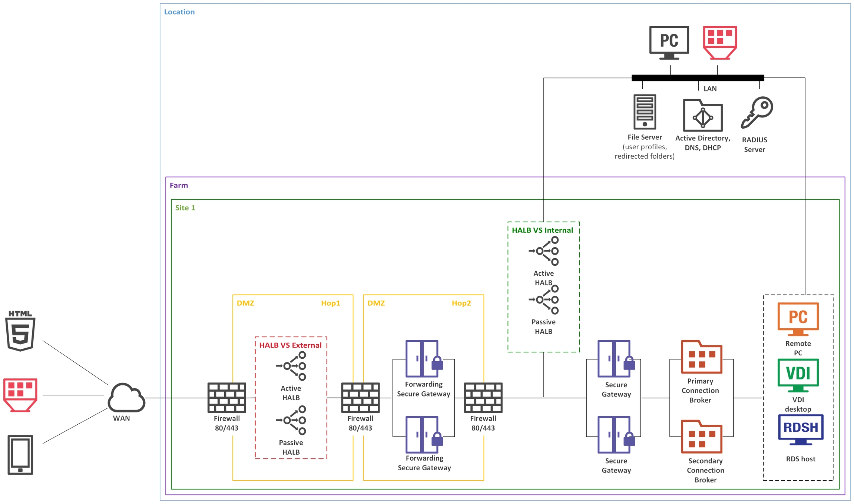Click the tablet device icon
854x504 pixels.
tap(20, 454)
